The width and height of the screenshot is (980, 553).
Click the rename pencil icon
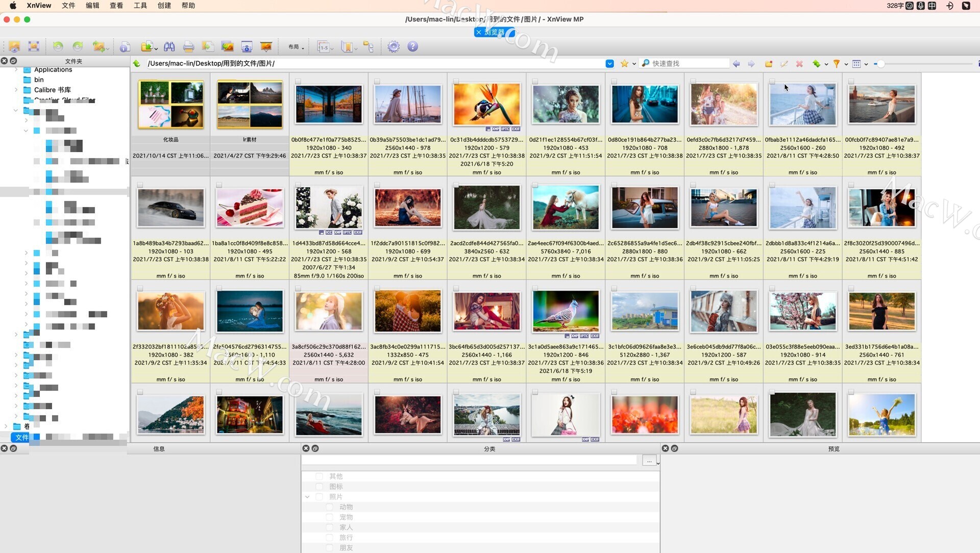point(784,64)
